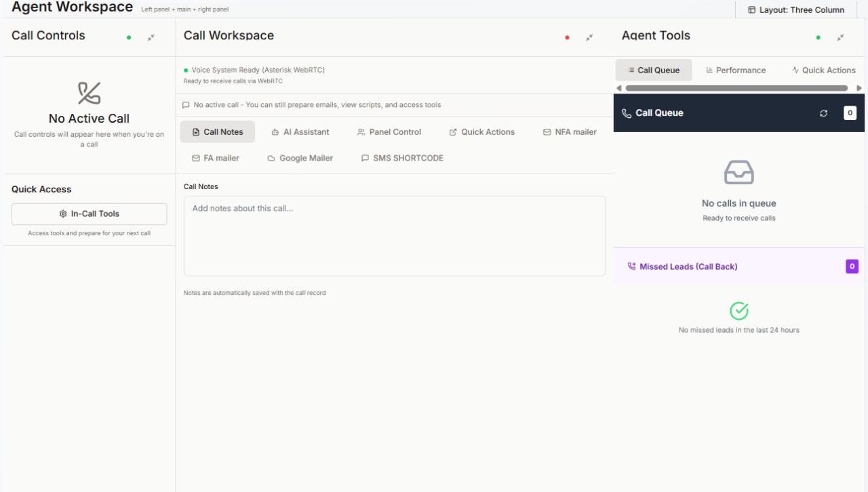Open the AI Assistant tab
Screen dimensions: 868x492
click(300, 132)
